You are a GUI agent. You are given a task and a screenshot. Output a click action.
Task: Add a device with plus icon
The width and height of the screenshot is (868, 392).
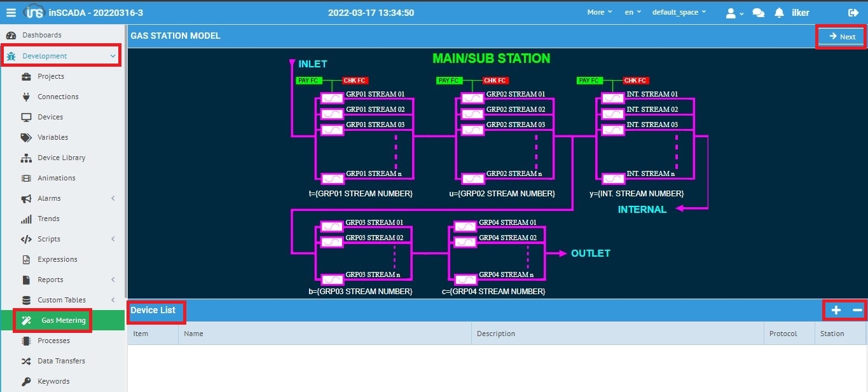tap(836, 310)
